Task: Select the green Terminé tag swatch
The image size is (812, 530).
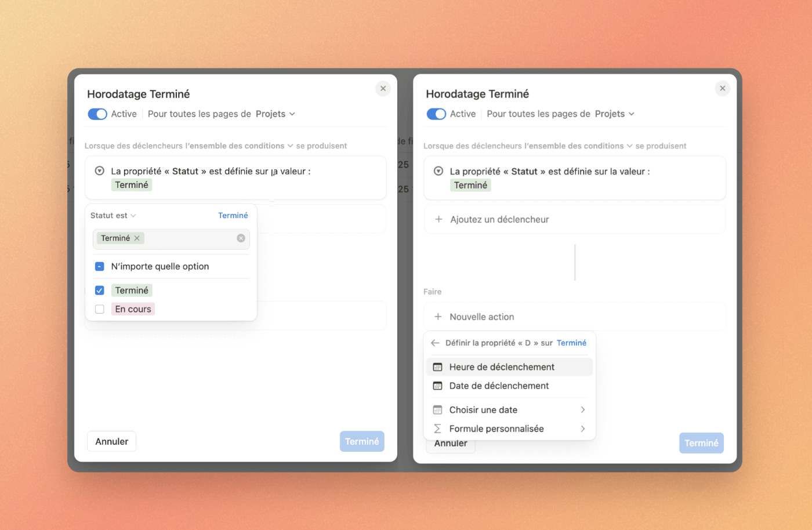Action: click(x=132, y=290)
